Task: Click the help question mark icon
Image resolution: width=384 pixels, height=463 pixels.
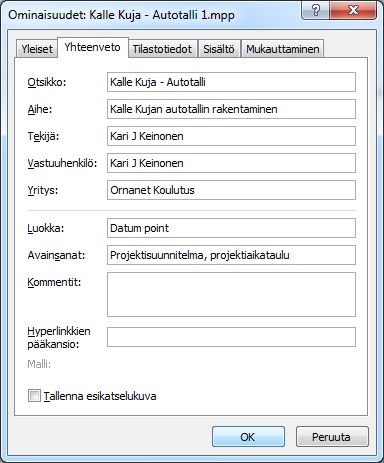Action: [x=315, y=10]
